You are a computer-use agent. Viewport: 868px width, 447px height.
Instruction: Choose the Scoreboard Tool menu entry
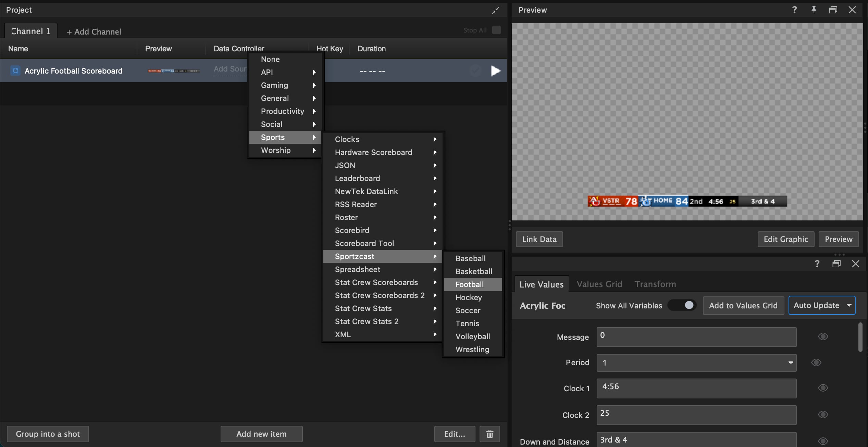(383, 243)
